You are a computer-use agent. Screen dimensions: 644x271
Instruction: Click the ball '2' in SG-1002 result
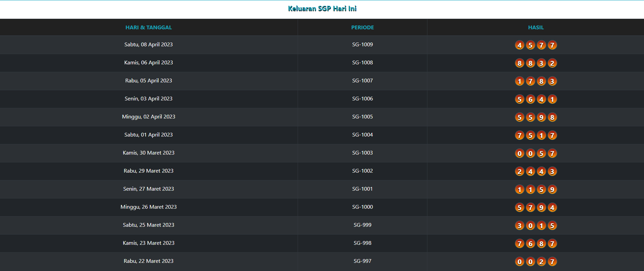519,171
